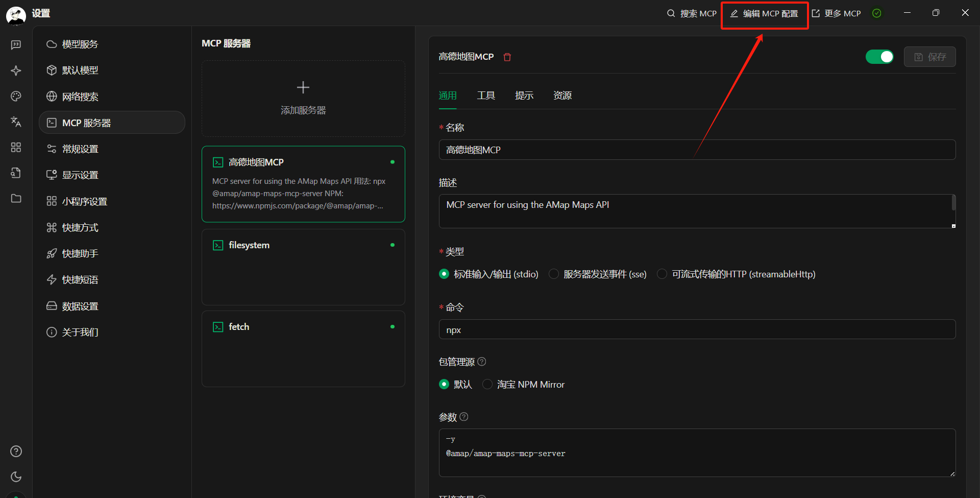
Task: Click 添加服务器 to add a server
Action: [303, 98]
